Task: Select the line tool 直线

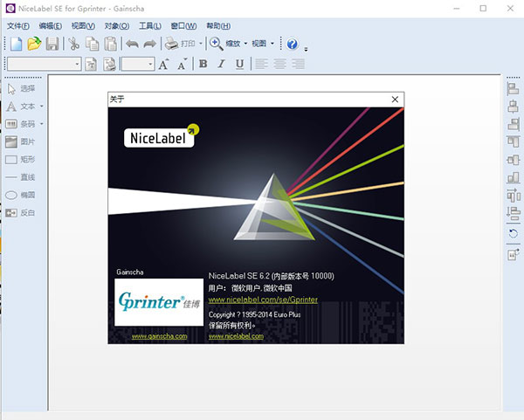Action: [x=21, y=177]
